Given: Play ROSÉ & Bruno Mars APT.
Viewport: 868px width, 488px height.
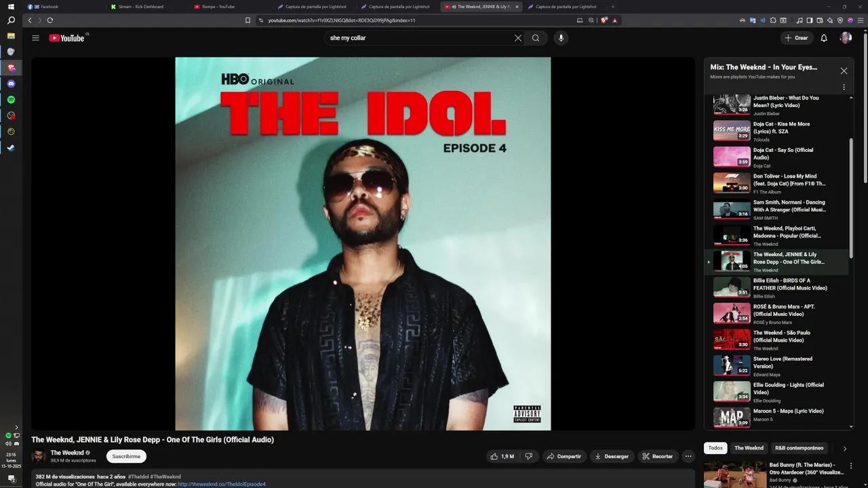Looking at the screenshot, I should pos(776,313).
